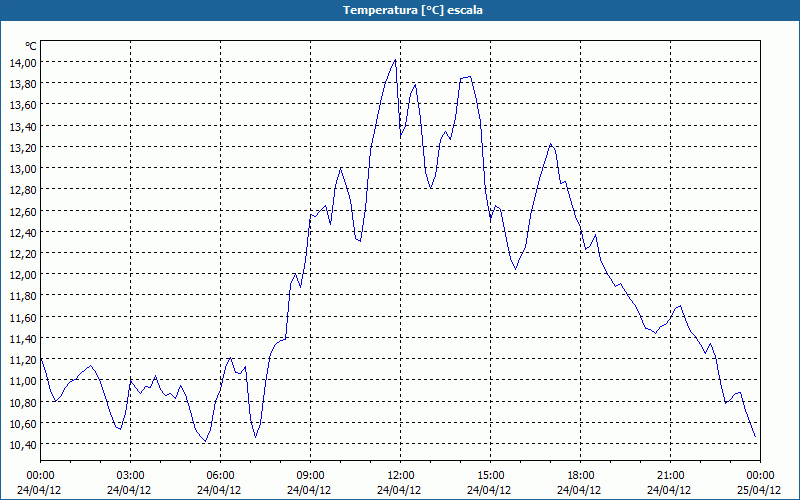This screenshot has width=800, height=500.
Task: Click the 00:00 time label dated 24/04/12
Action: pos(40,476)
